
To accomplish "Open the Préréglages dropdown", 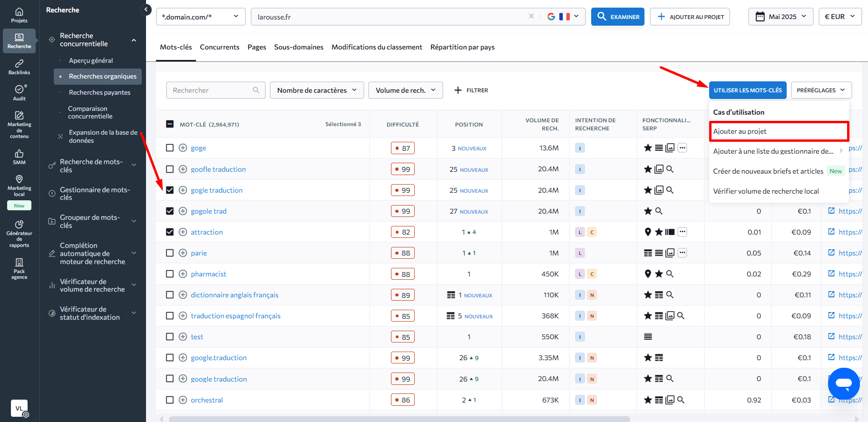I will (x=821, y=90).
